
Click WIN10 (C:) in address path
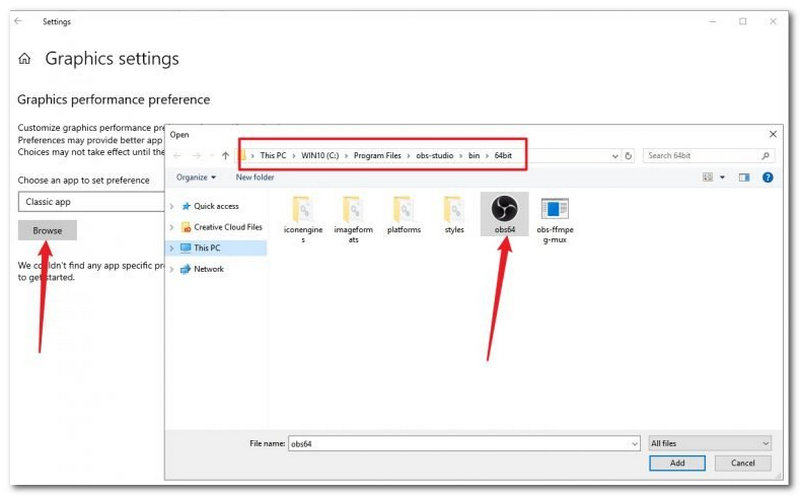pyautogui.click(x=320, y=156)
